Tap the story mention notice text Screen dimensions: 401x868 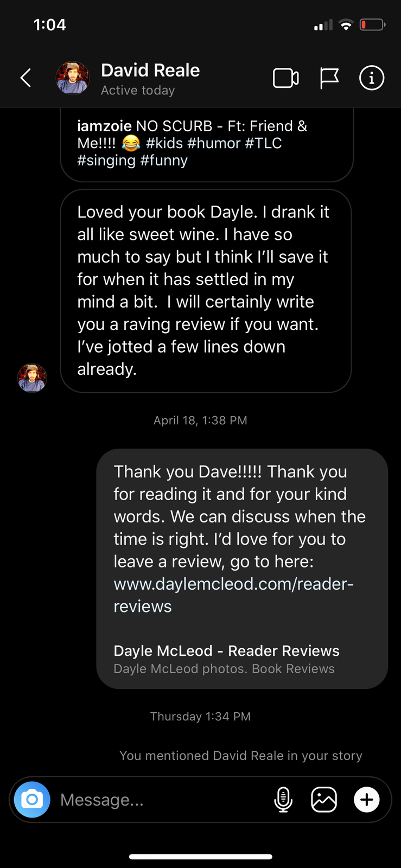point(240,756)
